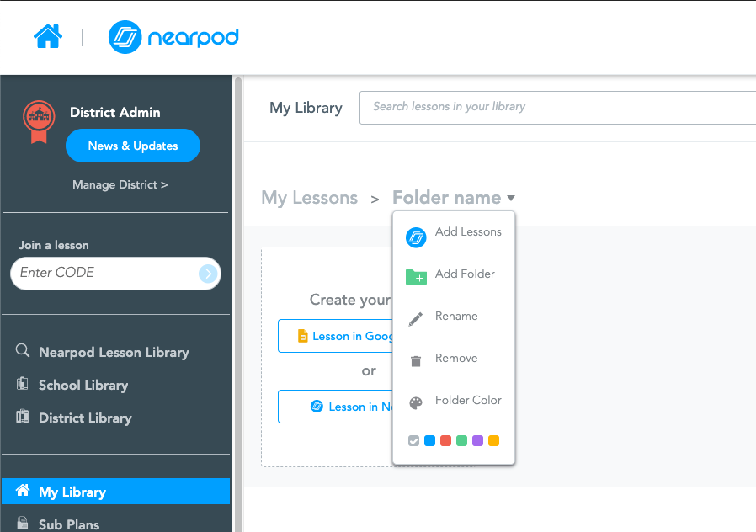Expand Manage District link

click(120, 184)
